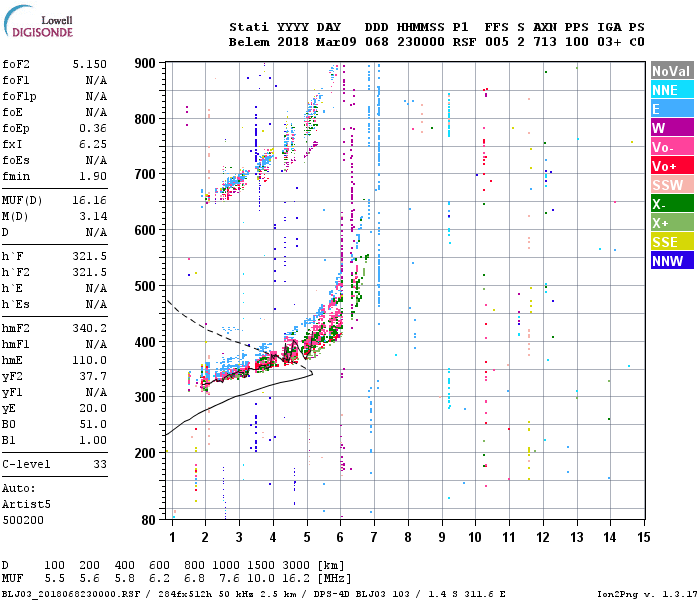Click the 230000 time value in header
700x600 pixels.
point(421,42)
